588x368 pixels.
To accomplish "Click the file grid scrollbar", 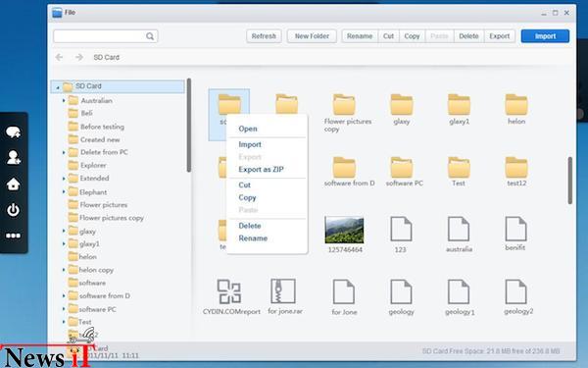I will [x=570, y=181].
